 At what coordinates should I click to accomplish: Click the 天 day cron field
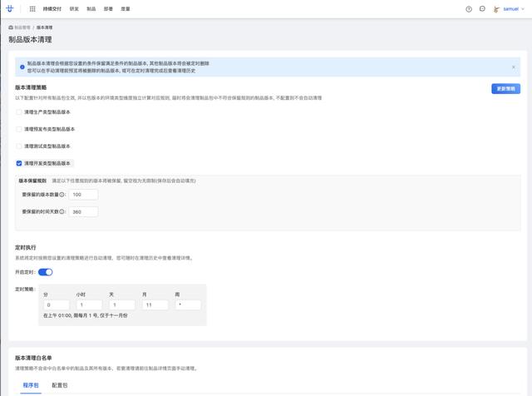pos(122,305)
